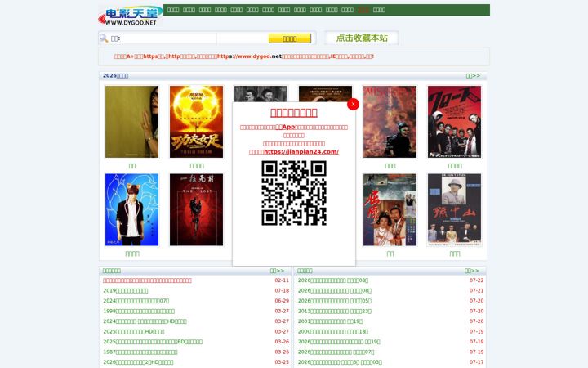Click the green title above the right series list
This screenshot has width=588, height=368.
pyautogui.click(x=305, y=271)
